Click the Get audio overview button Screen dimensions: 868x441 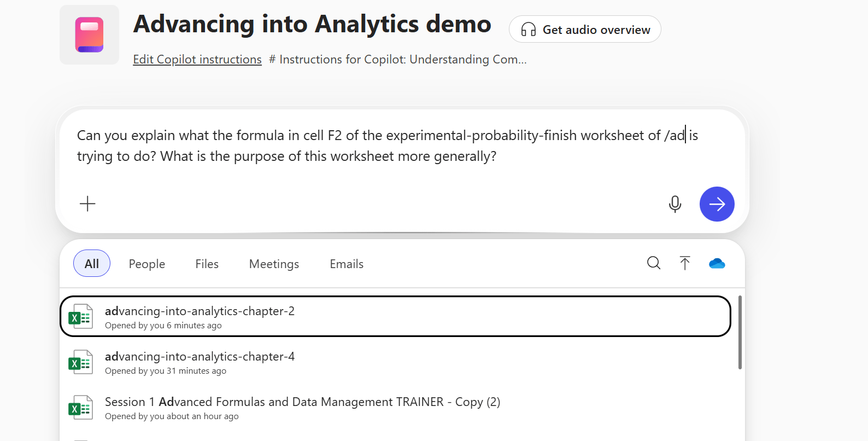pos(585,30)
